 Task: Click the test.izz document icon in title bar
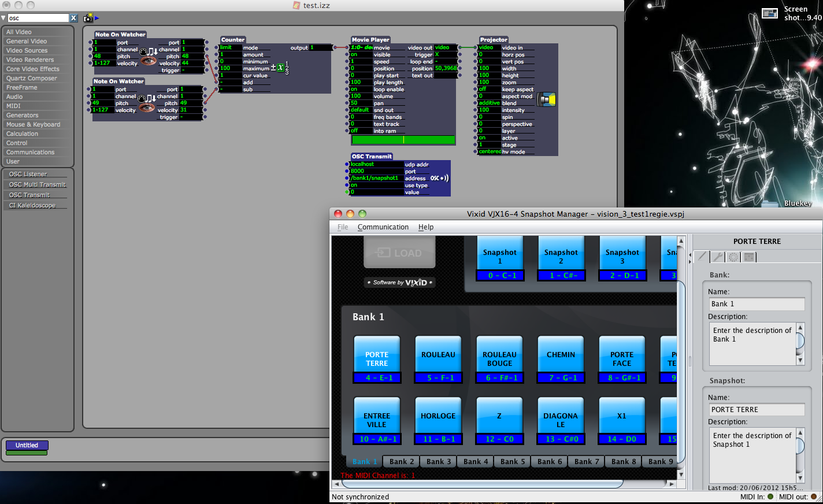click(x=296, y=5)
